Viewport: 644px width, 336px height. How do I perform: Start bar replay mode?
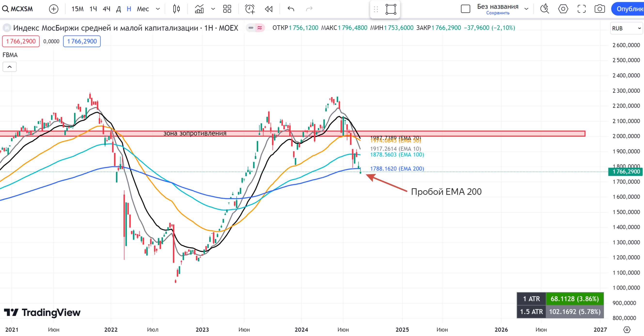click(x=269, y=9)
